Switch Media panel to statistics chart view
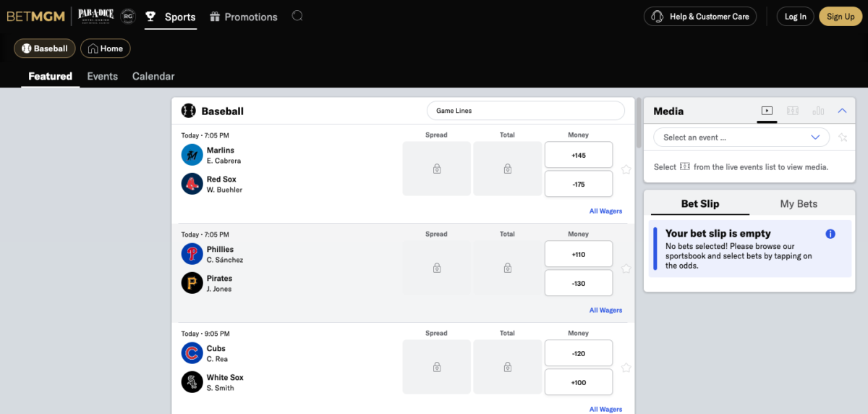This screenshot has width=868, height=414. pos(818,111)
